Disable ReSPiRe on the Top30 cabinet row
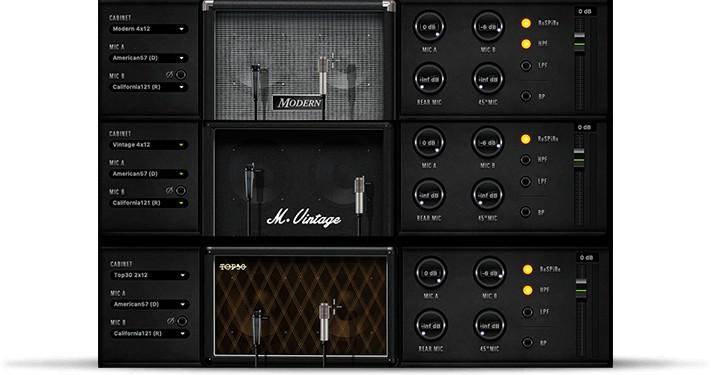The width and height of the screenshot is (711, 375). click(x=527, y=269)
